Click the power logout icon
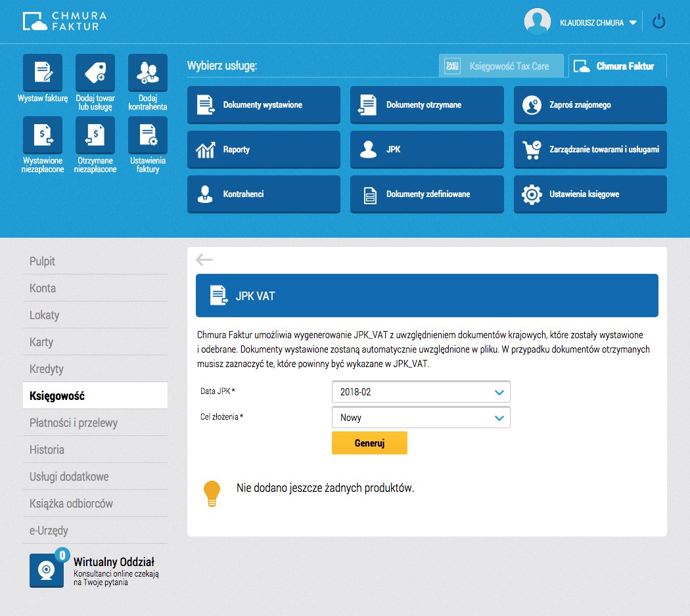690x616 pixels. (x=658, y=22)
